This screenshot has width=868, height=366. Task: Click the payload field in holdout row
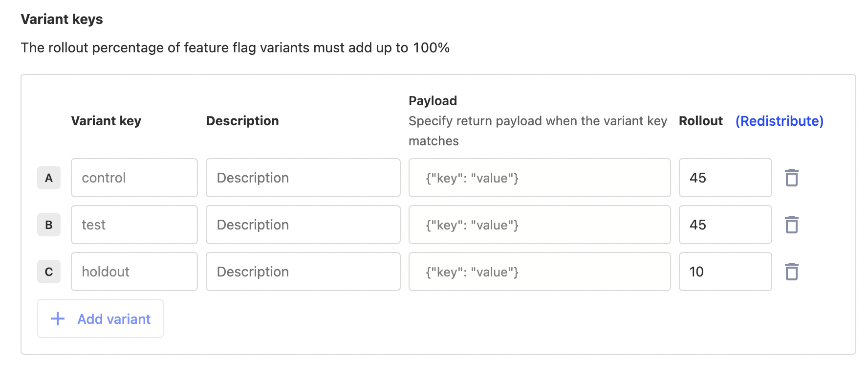(x=539, y=272)
